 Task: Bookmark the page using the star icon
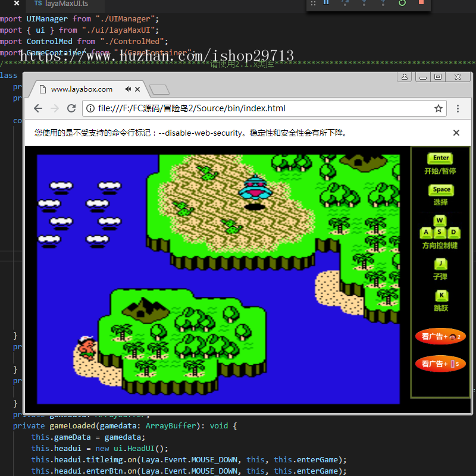439,109
